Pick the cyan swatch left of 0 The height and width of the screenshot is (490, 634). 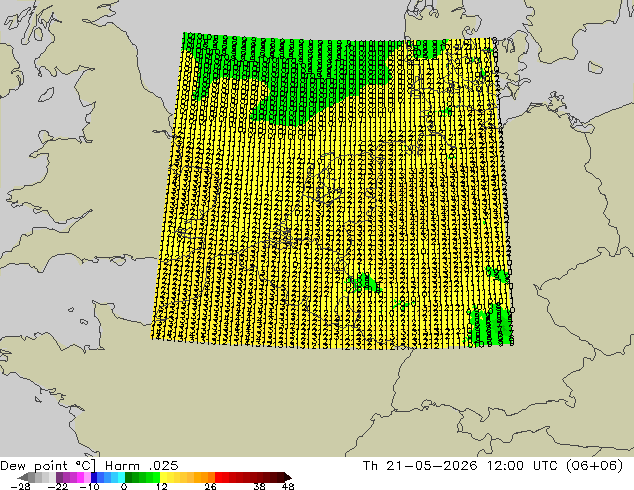[121, 477]
